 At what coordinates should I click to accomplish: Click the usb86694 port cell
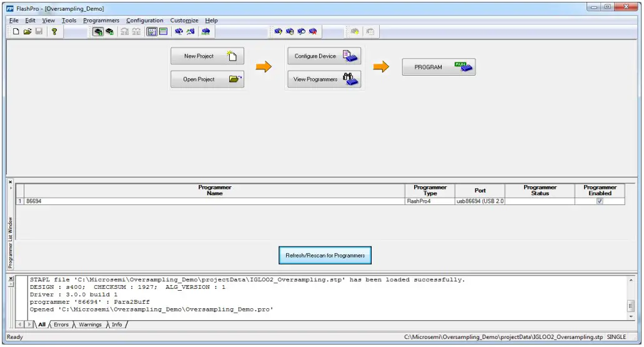click(x=480, y=201)
